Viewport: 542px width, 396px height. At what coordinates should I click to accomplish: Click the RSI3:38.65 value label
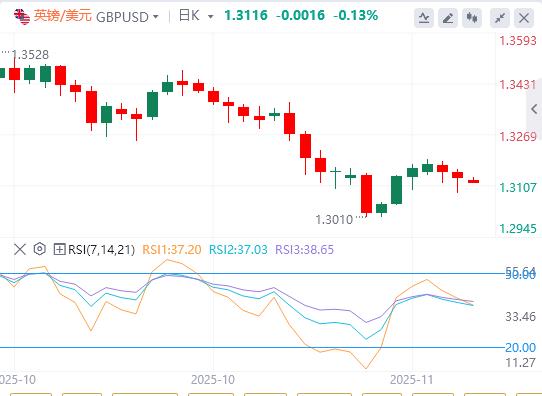(x=305, y=249)
